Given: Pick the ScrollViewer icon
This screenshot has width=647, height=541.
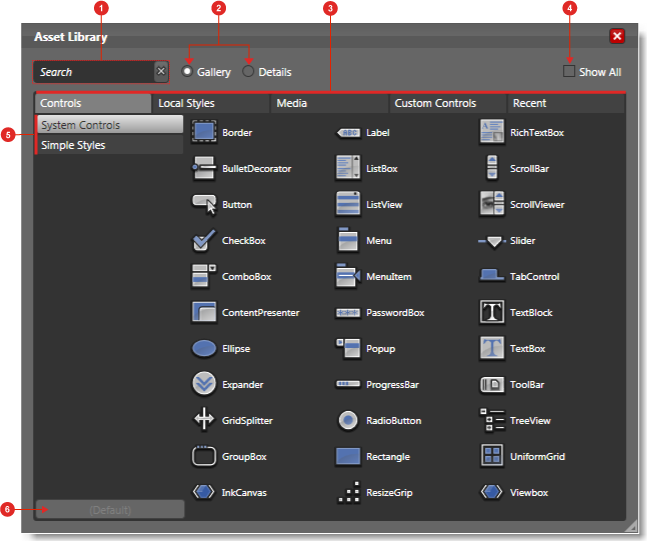Looking at the screenshot, I should (x=491, y=203).
